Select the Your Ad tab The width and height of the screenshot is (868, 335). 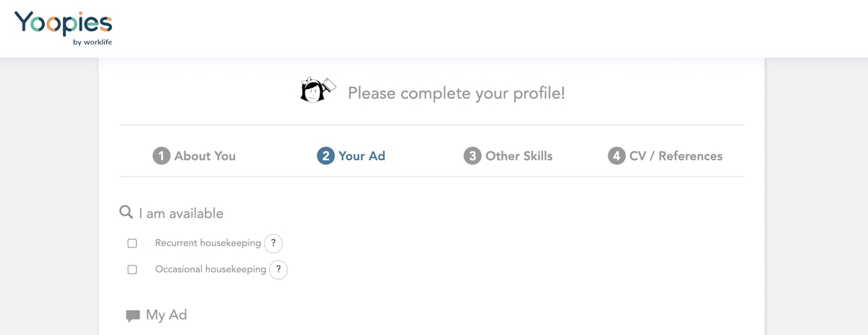click(x=351, y=156)
